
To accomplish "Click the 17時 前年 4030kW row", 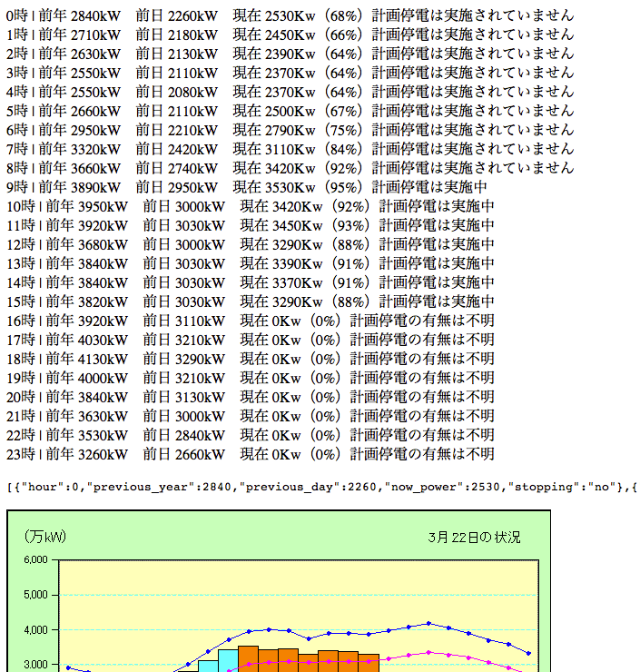I will [251, 340].
